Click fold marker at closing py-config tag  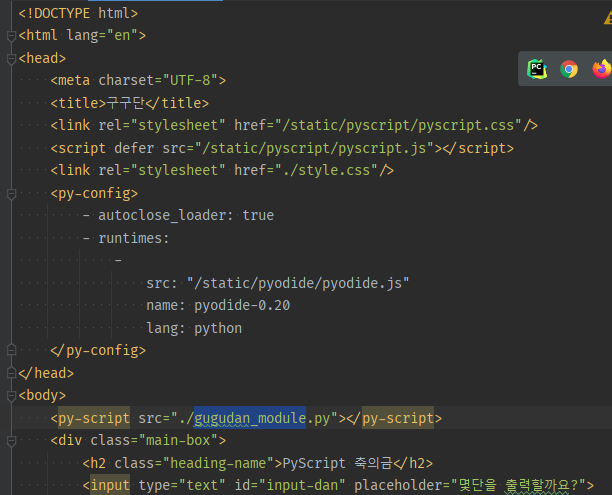[11, 350]
